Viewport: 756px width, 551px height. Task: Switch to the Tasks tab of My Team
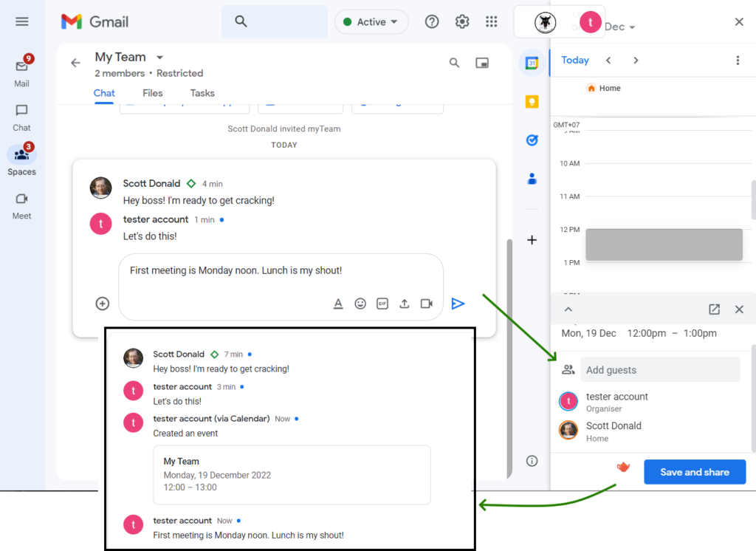click(x=201, y=93)
